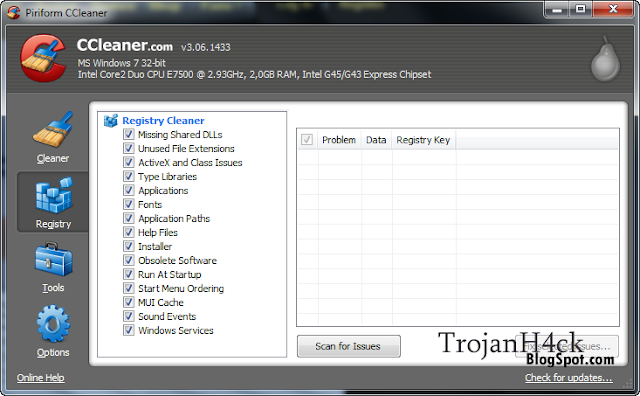Sort results by Problem column
The image size is (640, 396).
point(339,140)
